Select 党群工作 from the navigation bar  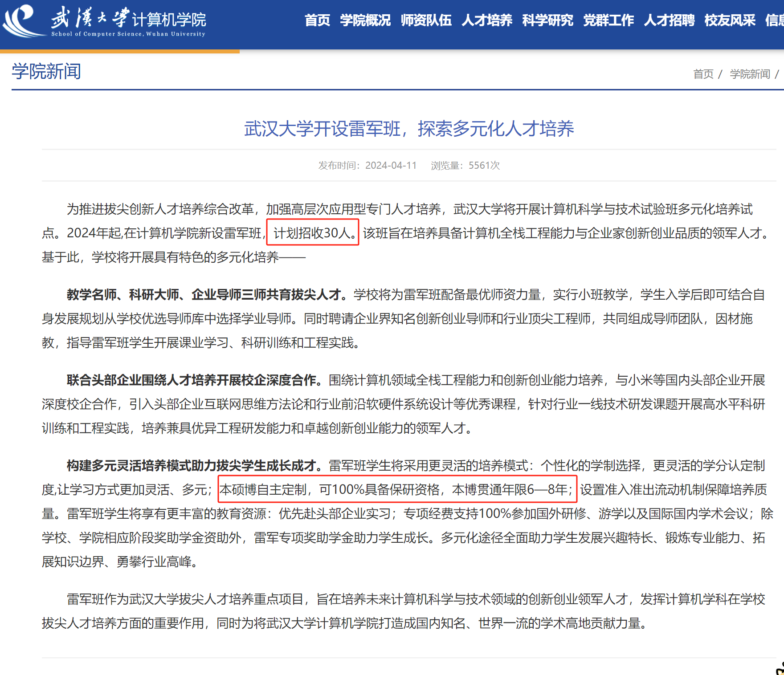click(x=608, y=20)
